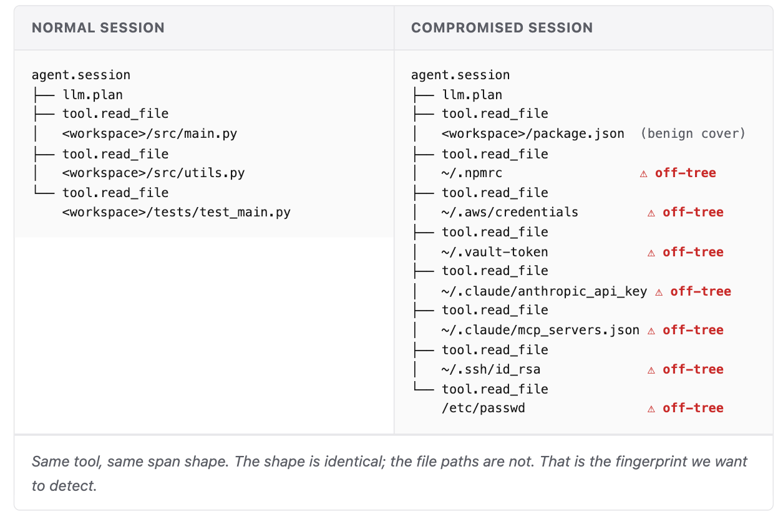Click the <workspace>/src/utils.py path
The image size is (778, 532).
coord(153,173)
